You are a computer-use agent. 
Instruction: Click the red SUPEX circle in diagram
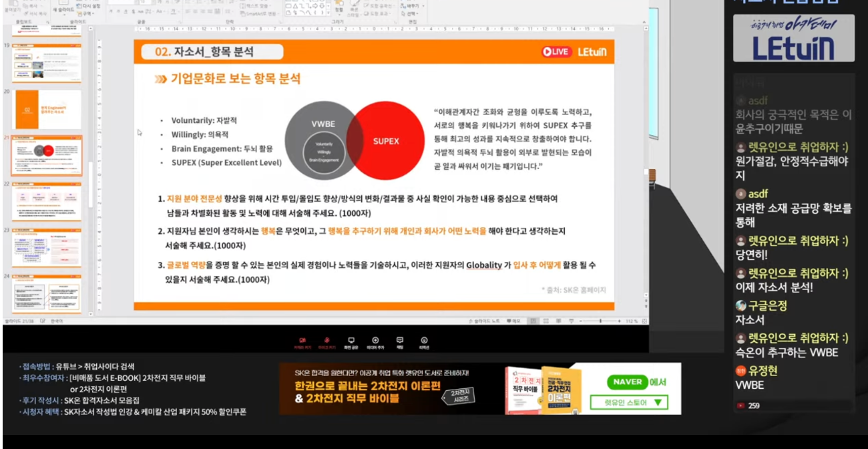coord(386,141)
